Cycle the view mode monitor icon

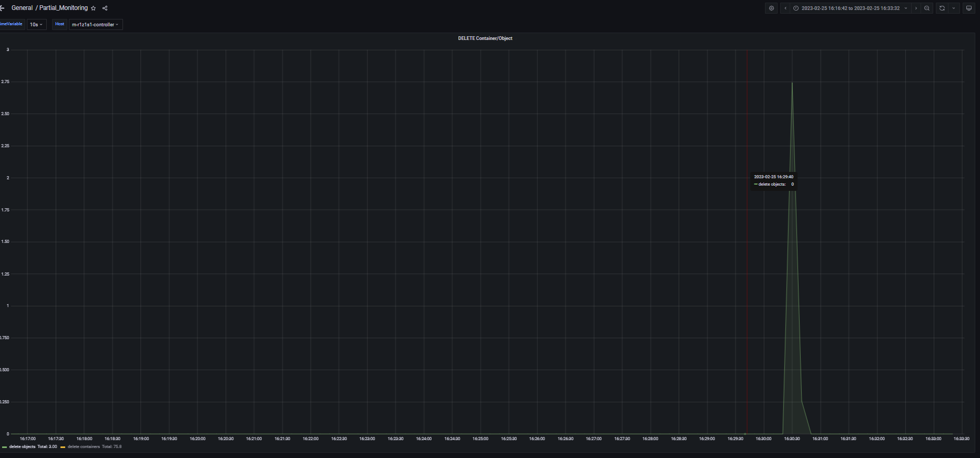[x=969, y=8]
